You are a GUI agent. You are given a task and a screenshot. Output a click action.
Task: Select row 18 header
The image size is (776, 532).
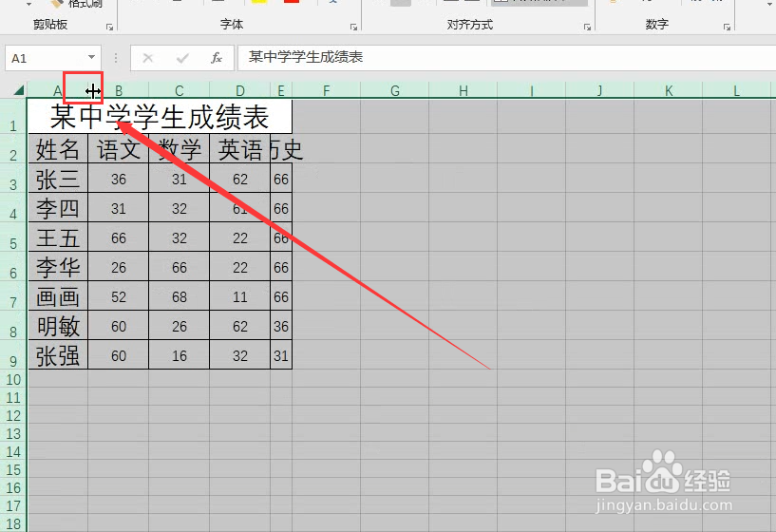click(13, 523)
